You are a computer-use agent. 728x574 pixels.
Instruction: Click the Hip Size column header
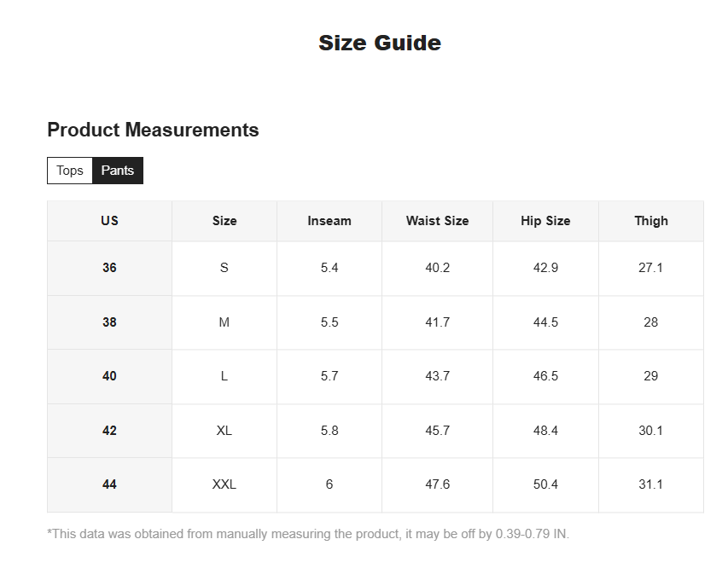click(545, 221)
